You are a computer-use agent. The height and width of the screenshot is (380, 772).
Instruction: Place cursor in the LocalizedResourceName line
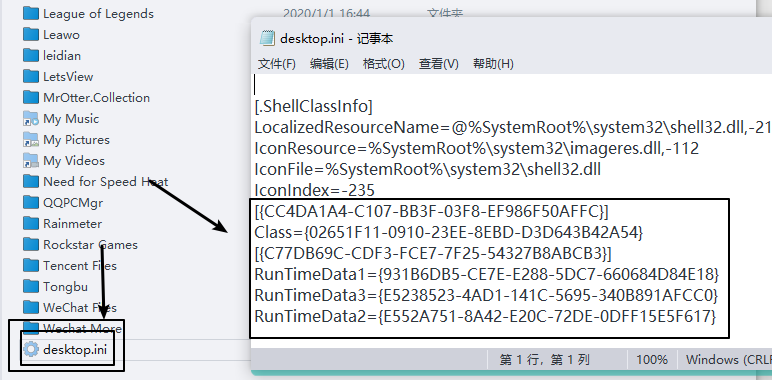pos(513,127)
